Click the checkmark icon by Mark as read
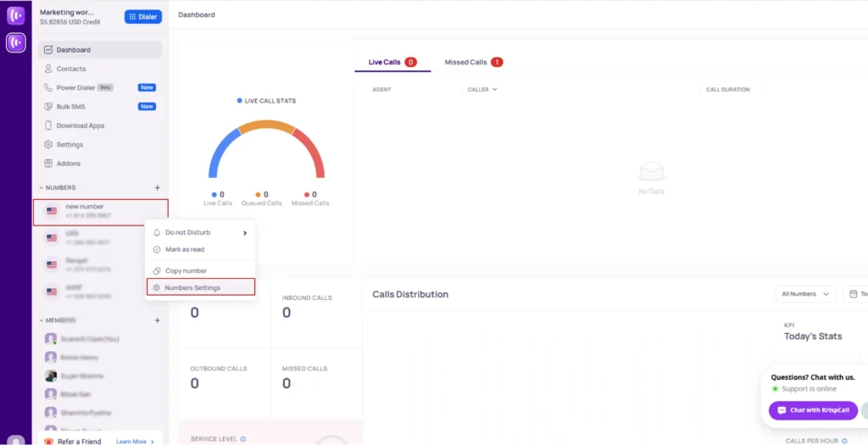Viewport: 868px width, 445px height. 157,249
